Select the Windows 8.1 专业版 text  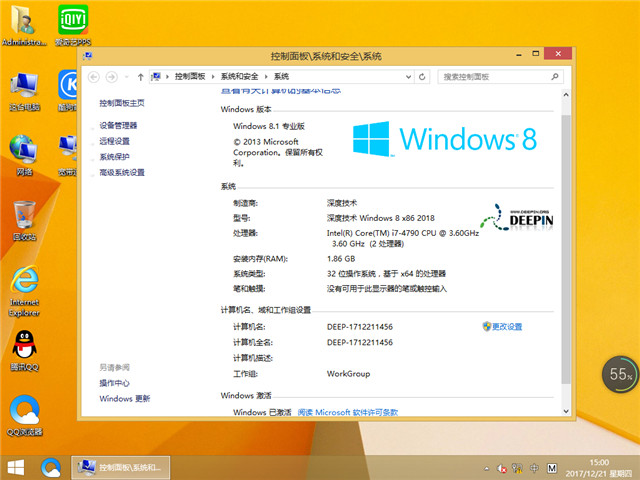tap(269, 126)
